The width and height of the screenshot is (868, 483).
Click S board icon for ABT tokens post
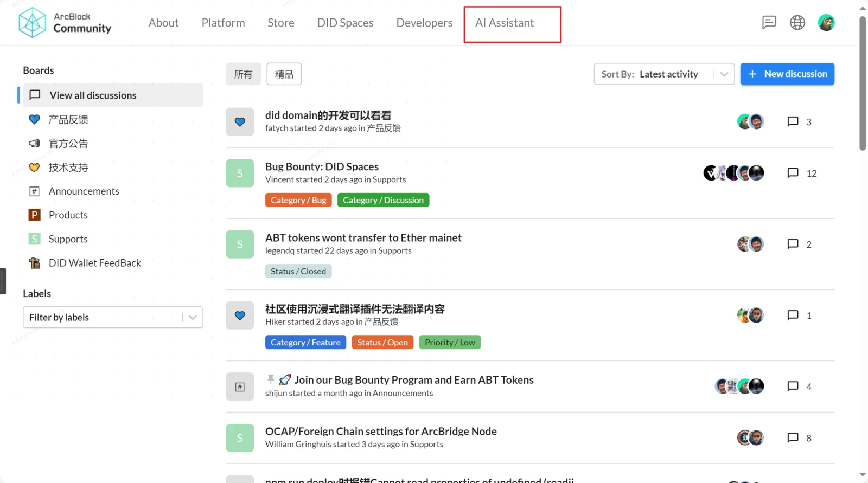pyautogui.click(x=240, y=244)
